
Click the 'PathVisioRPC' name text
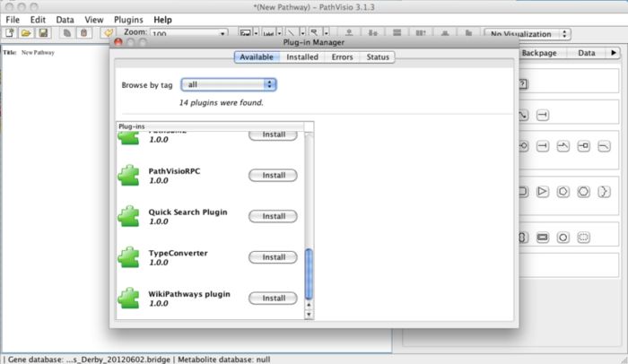(174, 171)
